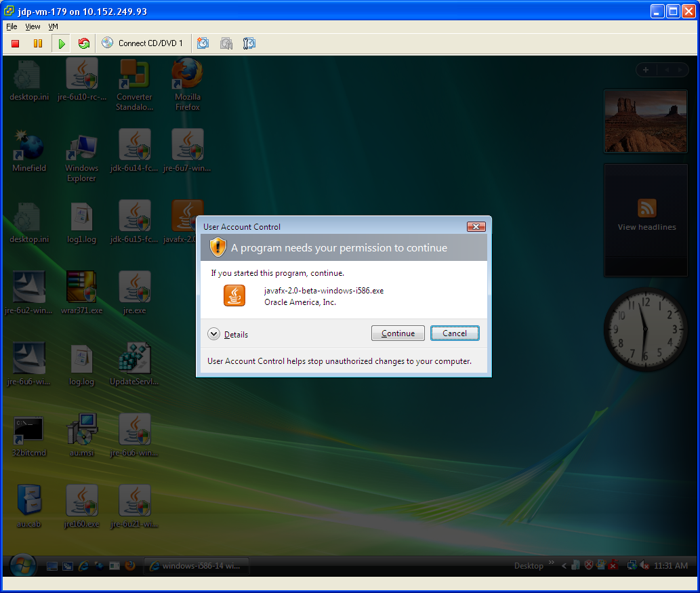The height and width of the screenshot is (593, 700).
Task: Click Connect CD/DVD 1 in toolbar
Action: [x=143, y=43]
